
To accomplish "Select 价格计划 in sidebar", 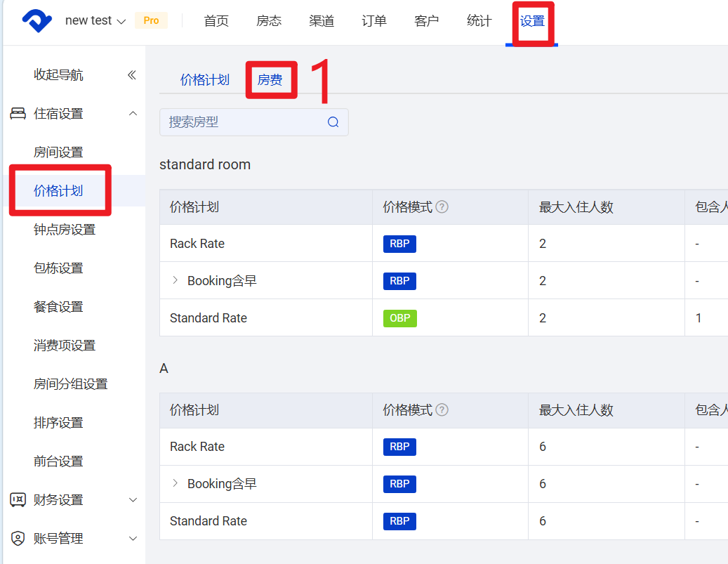I will [58, 190].
